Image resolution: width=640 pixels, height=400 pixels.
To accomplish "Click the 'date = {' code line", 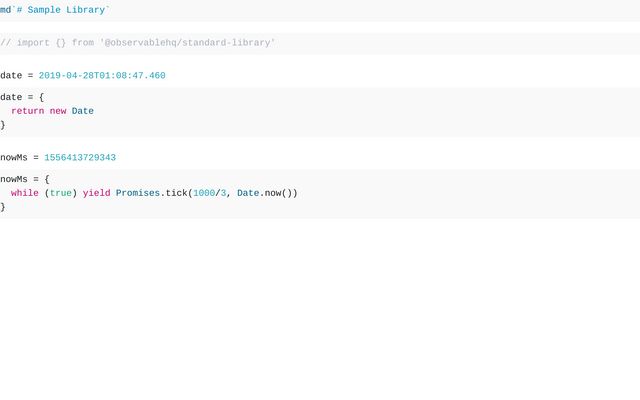I will point(22,97).
